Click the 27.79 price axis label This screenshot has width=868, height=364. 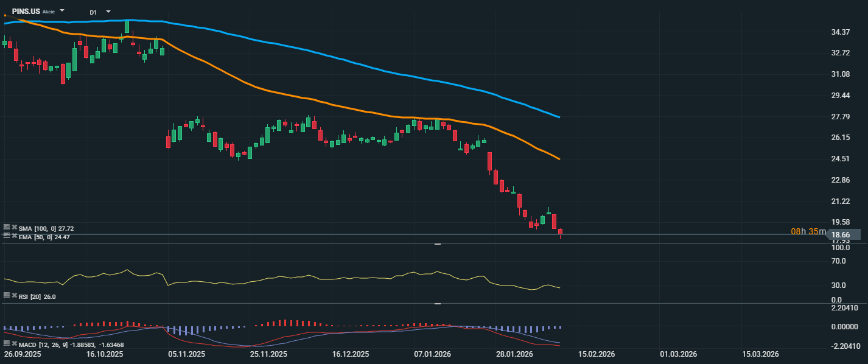click(x=841, y=116)
